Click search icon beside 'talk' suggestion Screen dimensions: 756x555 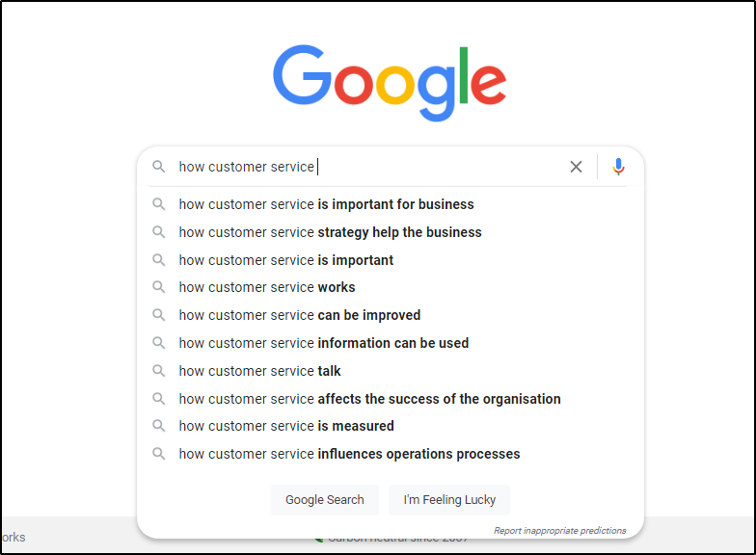tap(159, 371)
